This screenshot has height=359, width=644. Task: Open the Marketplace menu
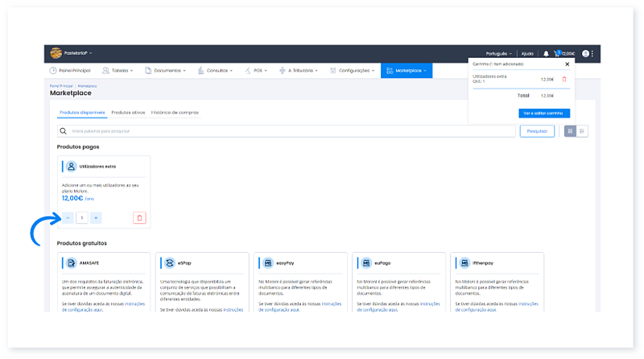click(x=407, y=71)
